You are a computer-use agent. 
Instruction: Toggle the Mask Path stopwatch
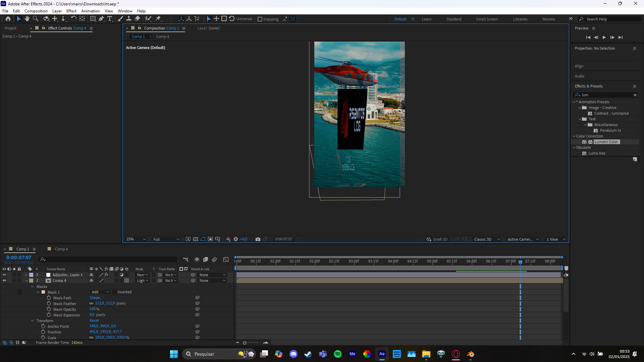[49, 298]
